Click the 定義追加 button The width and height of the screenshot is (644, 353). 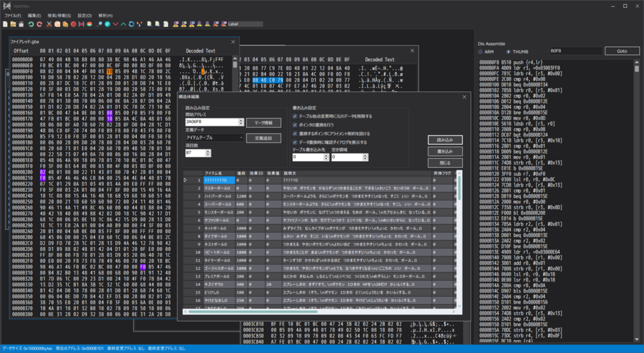264,138
